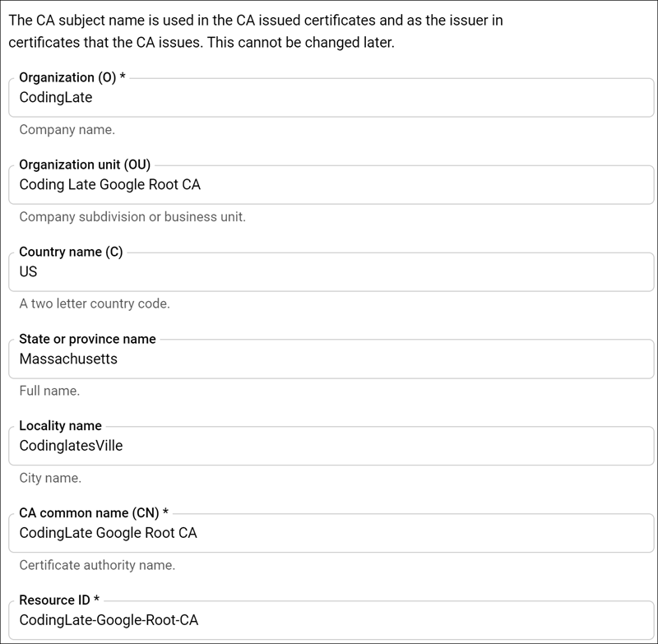Click the 'CA common name (CN) *' label
This screenshot has width=658, height=644.
(x=94, y=512)
